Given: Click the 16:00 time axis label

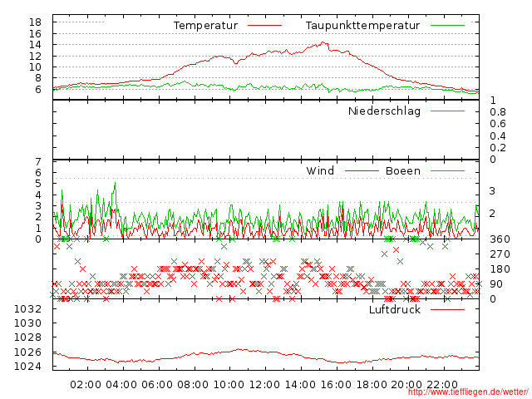Looking at the screenshot, I should pos(336,385).
